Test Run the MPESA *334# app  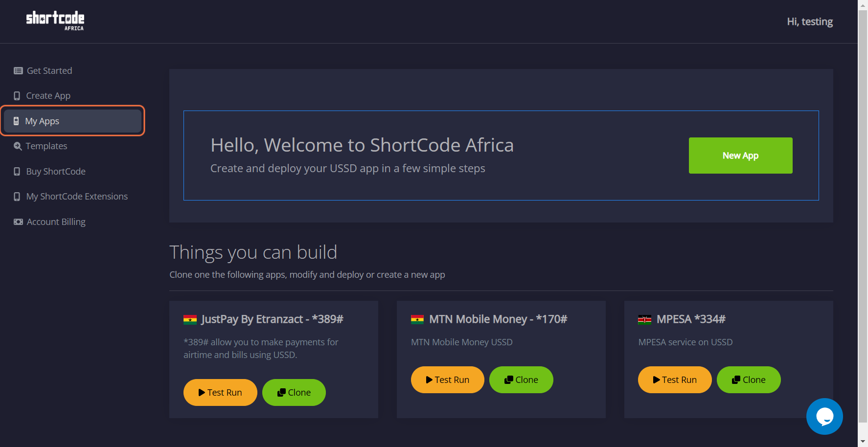(675, 380)
